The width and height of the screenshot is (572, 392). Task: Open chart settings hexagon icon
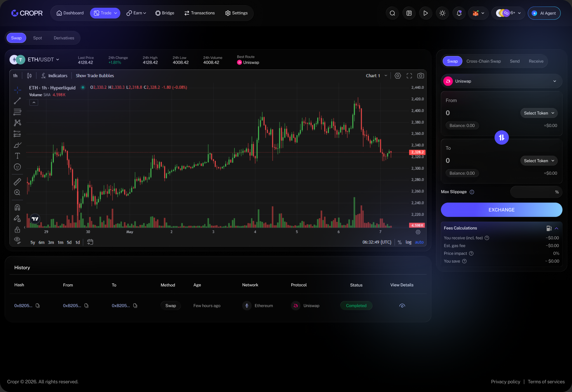pyautogui.click(x=398, y=76)
